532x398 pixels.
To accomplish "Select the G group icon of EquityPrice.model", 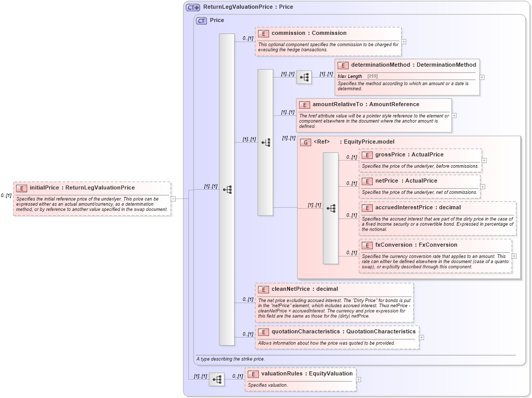I will coord(306,143).
